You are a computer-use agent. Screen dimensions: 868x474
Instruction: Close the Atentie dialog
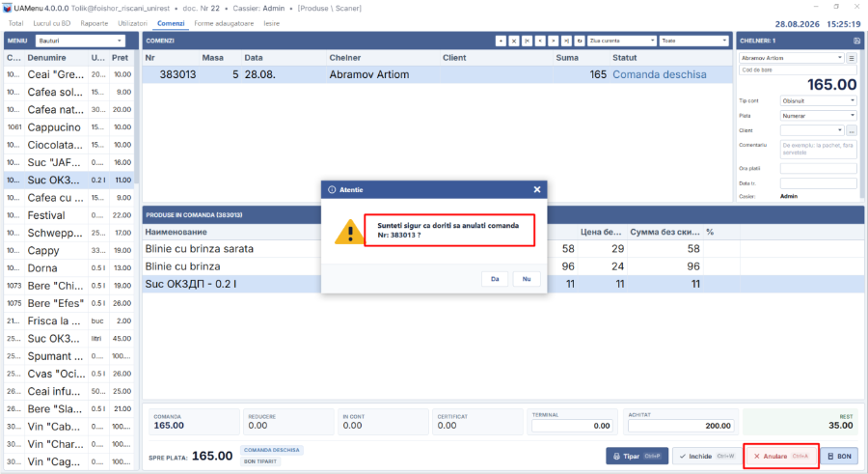click(x=536, y=189)
